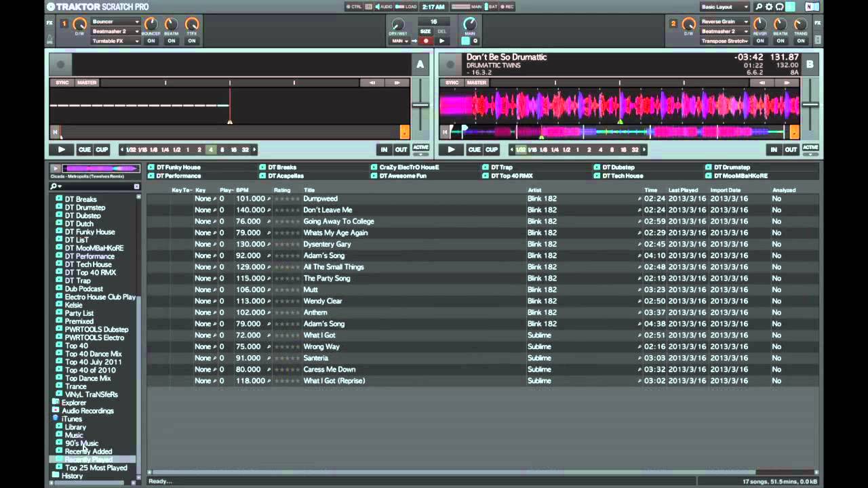Jump to track start on Deck B
868x488 pixels.
445,132
